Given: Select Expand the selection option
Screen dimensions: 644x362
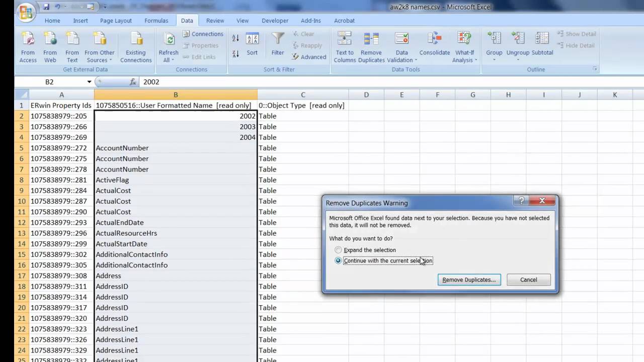Looking at the screenshot, I should [365, 250].
